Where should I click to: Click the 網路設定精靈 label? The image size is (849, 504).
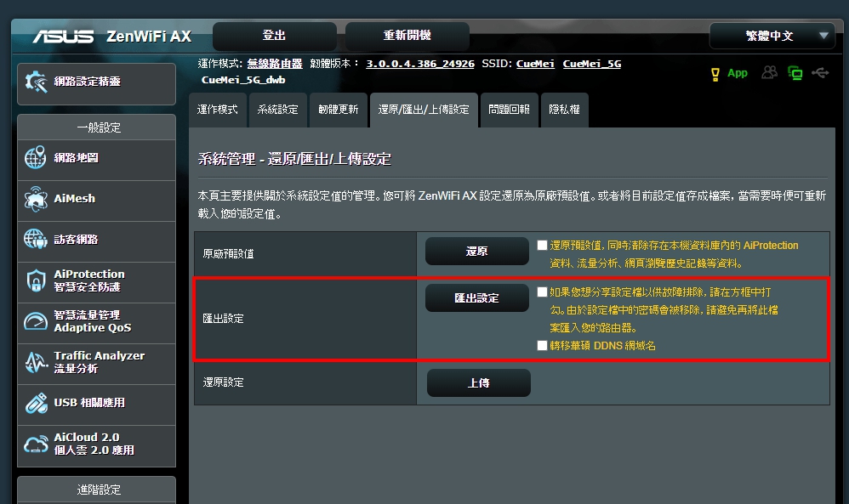(x=87, y=82)
